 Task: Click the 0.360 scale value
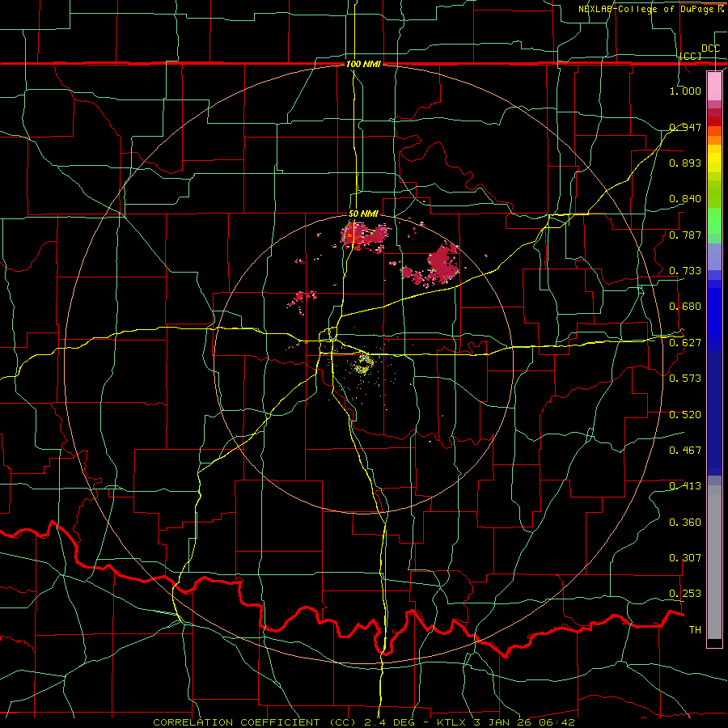(x=685, y=523)
